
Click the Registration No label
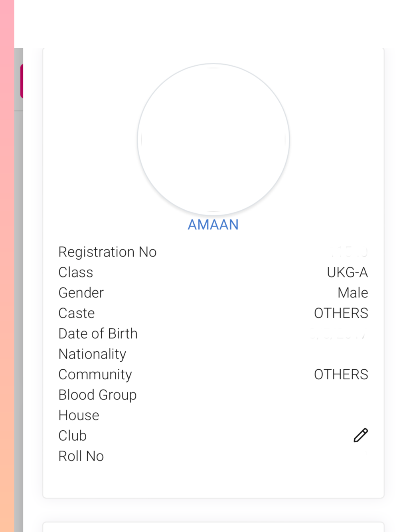[107, 252]
